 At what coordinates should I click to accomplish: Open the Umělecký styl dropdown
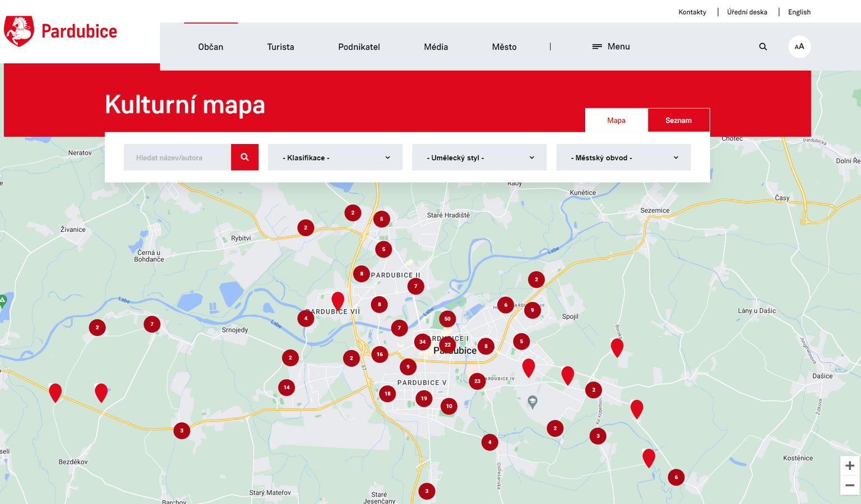479,157
